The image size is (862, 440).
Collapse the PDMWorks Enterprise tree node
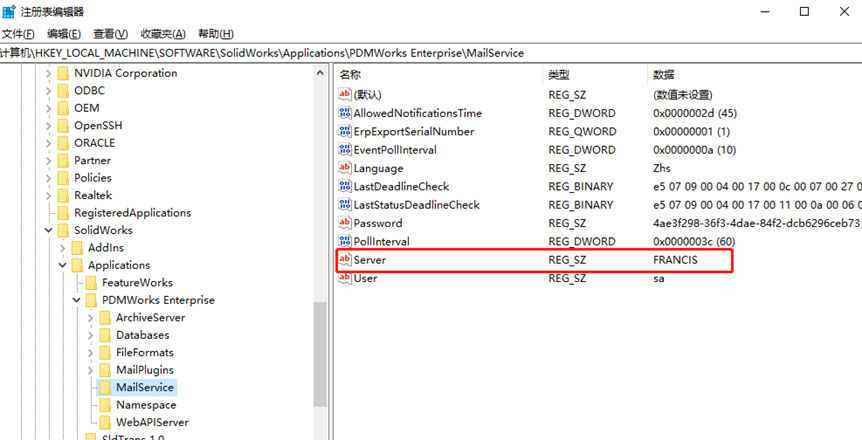pyautogui.click(x=77, y=300)
